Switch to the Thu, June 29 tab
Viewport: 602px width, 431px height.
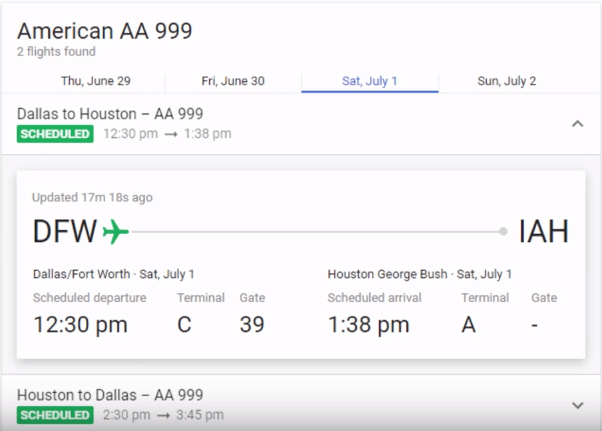click(x=96, y=81)
